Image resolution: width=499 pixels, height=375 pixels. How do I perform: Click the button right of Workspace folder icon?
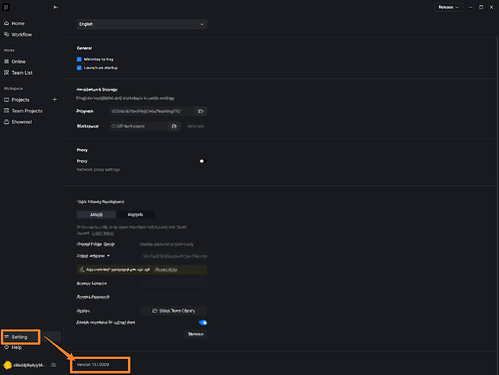click(195, 126)
